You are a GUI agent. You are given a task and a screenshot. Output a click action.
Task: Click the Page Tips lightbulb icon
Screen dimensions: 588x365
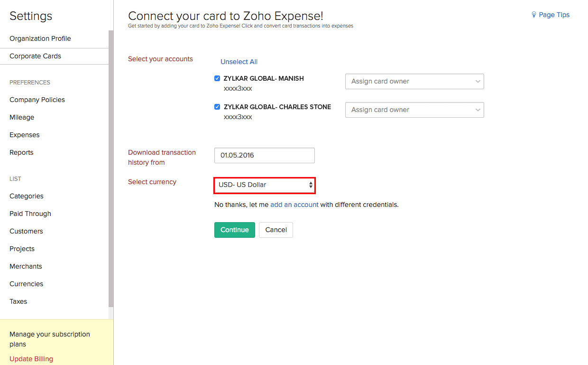click(x=534, y=15)
